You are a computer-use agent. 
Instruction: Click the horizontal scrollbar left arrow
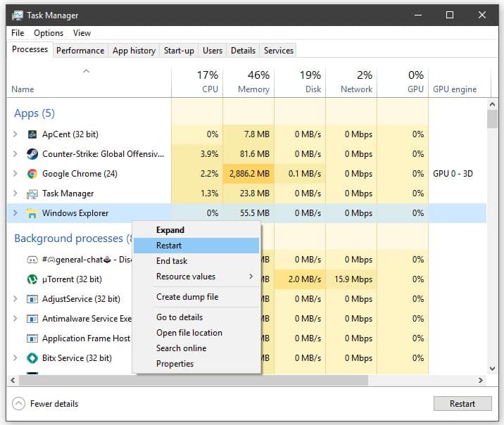[x=13, y=381]
